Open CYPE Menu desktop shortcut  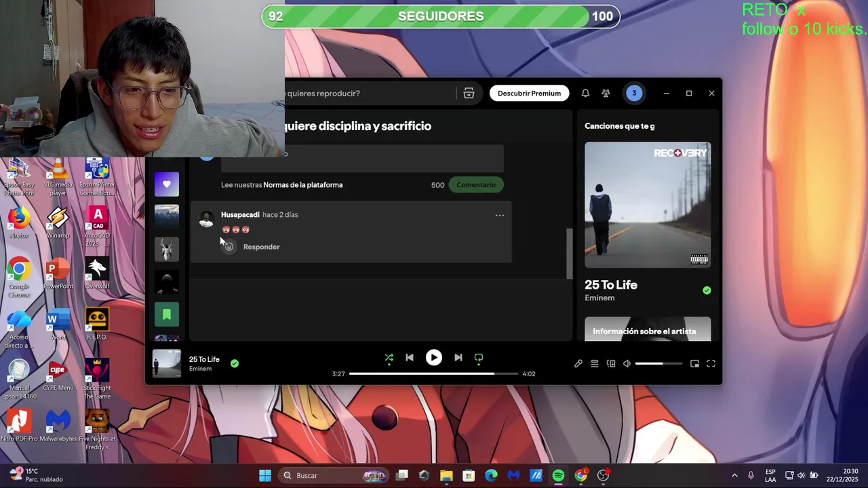pyautogui.click(x=58, y=376)
